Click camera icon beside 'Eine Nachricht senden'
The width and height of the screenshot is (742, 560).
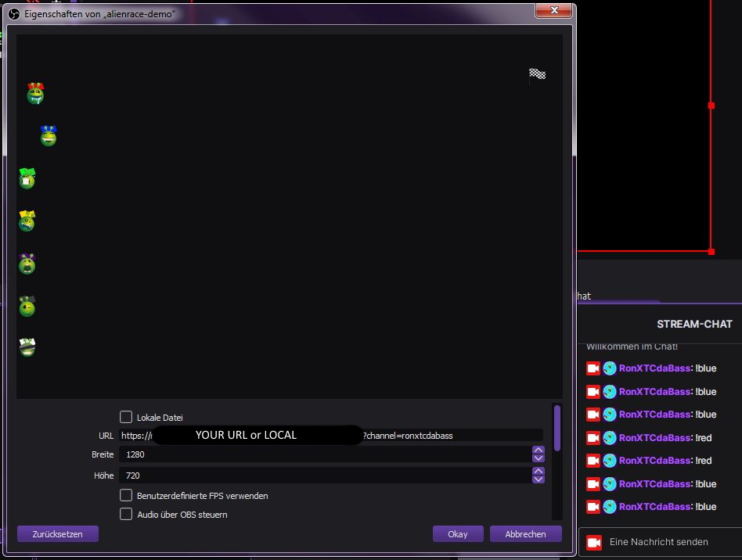[594, 542]
